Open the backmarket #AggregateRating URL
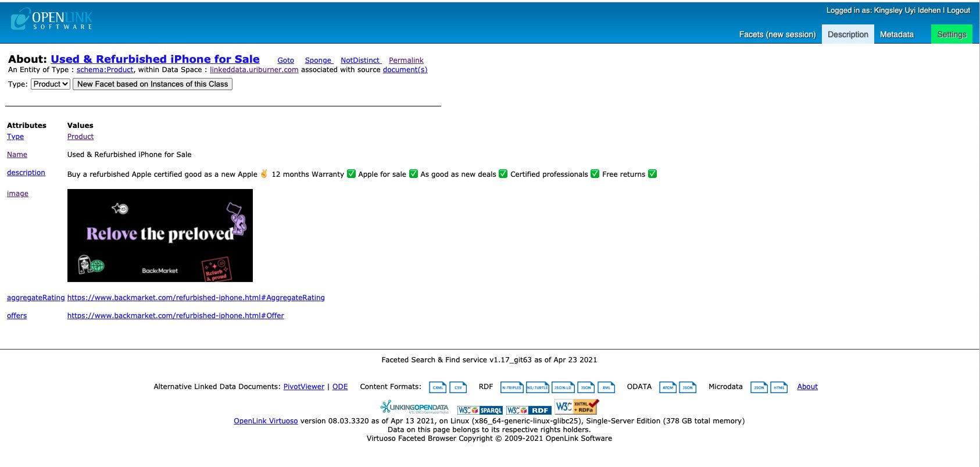 point(196,298)
